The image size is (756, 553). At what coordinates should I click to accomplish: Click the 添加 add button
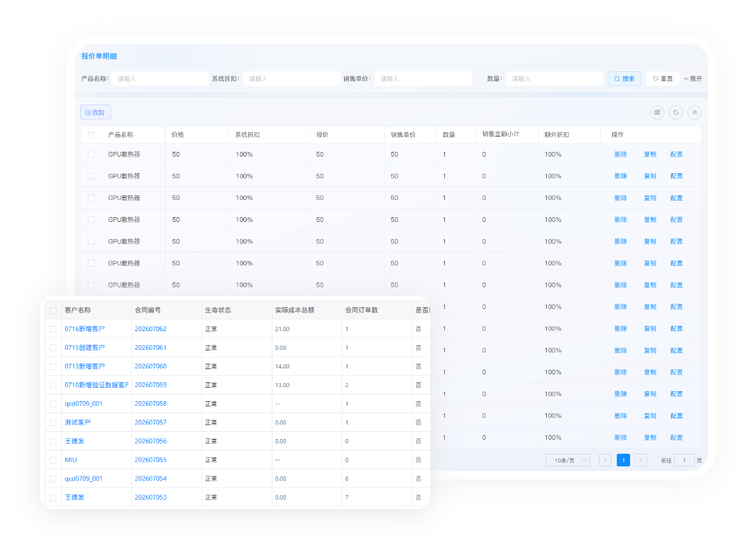tap(95, 113)
